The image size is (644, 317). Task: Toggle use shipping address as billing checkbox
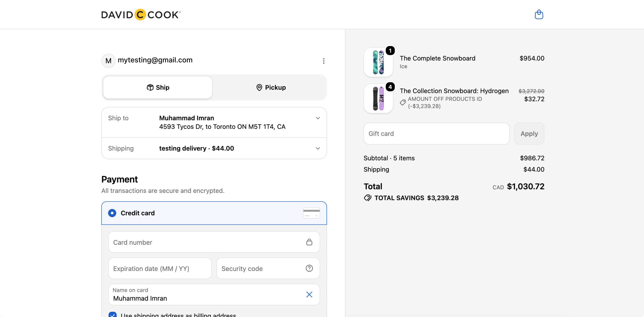[113, 314]
